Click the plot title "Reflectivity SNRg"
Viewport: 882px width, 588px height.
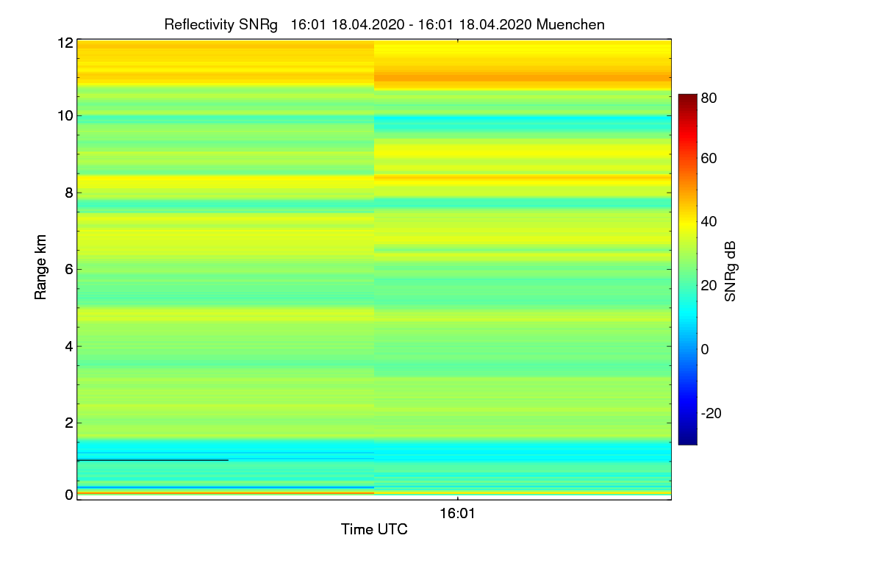tap(221, 24)
